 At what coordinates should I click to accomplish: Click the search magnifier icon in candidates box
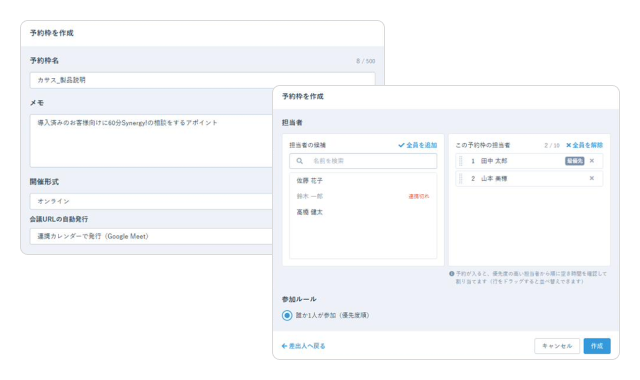tap(300, 161)
